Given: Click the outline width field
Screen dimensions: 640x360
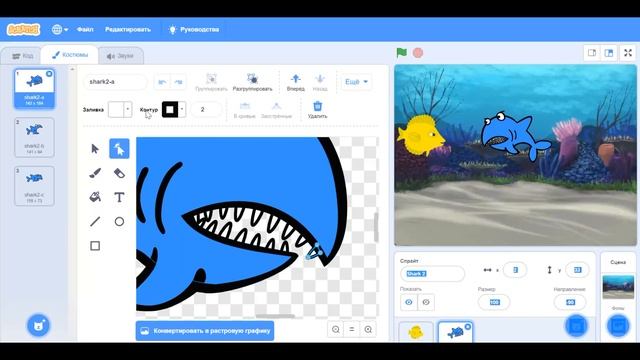Looking at the screenshot, I should [x=207, y=109].
